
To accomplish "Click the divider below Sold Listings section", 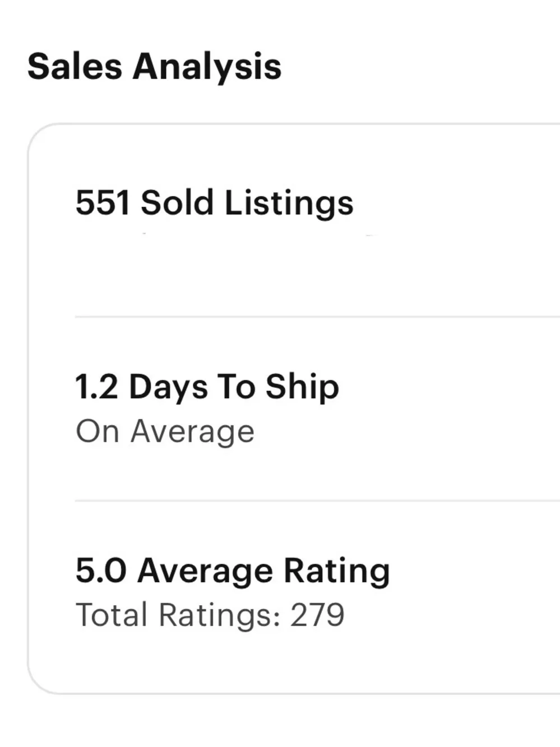I will point(317,317).
